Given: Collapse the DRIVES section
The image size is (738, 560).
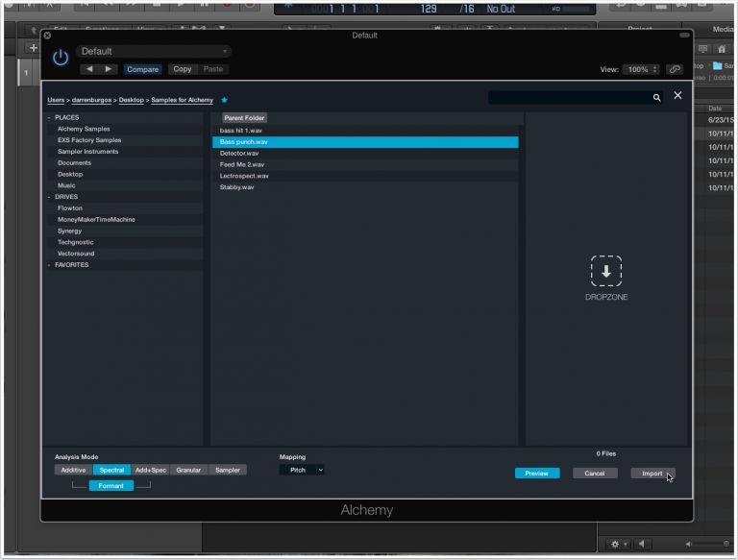Looking at the screenshot, I should pyautogui.click(x=49, y=197).
